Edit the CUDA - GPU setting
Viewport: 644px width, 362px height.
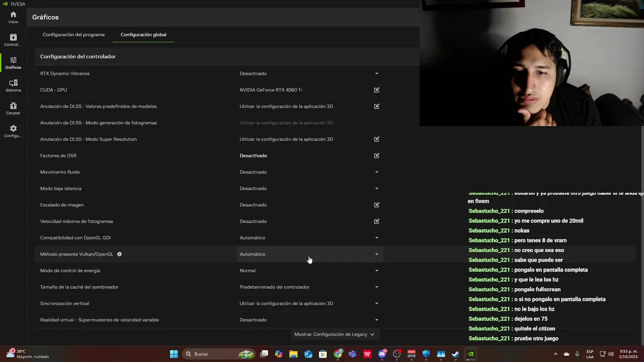coord(376,90)
